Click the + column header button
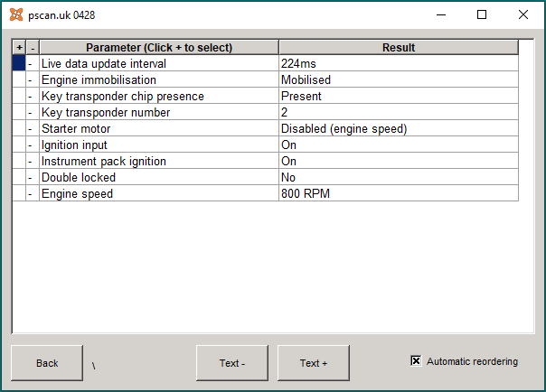 click(20, 47)
